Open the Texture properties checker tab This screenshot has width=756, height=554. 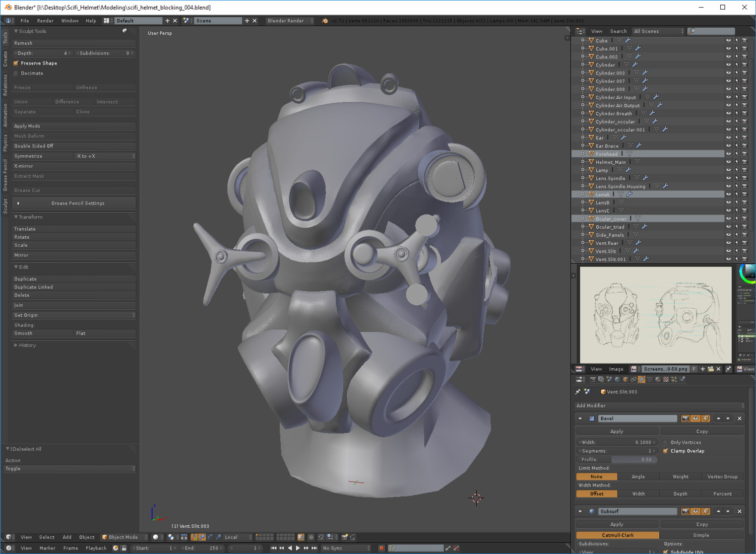point(666,379)
